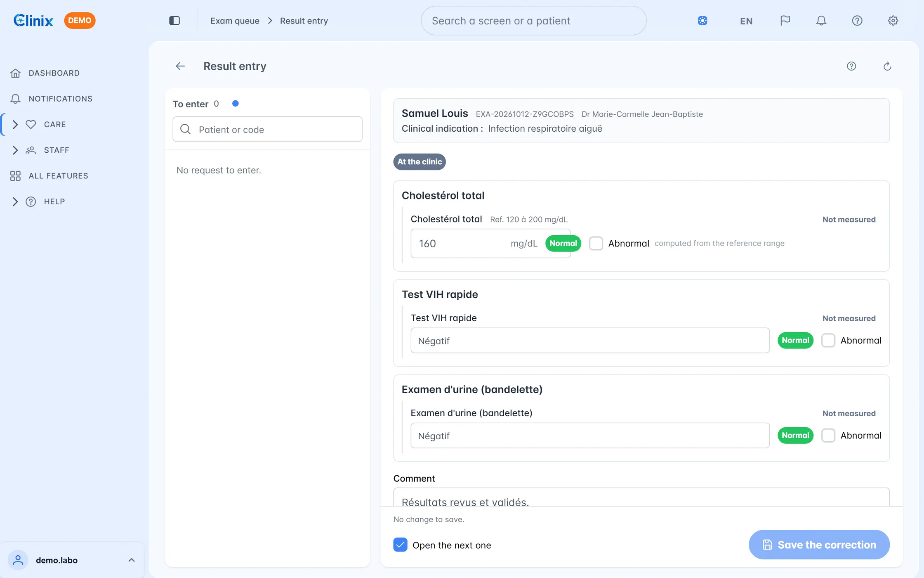Expand the Staff chevron
This screenshot has width=924, height=578.
[x=15, y=150]
